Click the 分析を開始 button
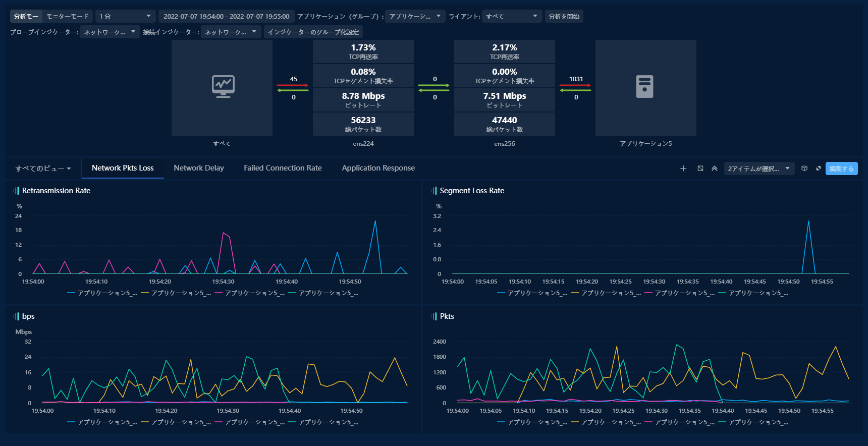The width and height of the screenshot is (868, 446). coord(564,17)
